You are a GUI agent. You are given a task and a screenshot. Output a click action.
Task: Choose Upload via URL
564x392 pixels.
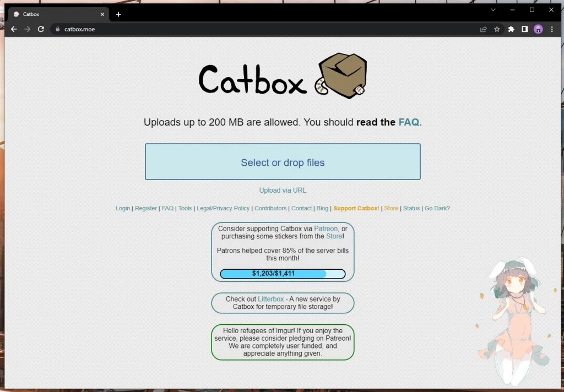(283, 190)
